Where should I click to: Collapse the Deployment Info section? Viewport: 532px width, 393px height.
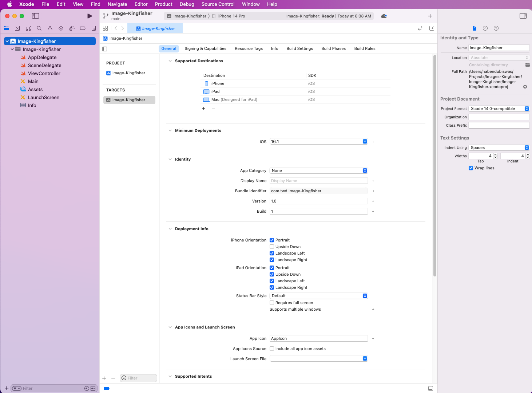(170, 229)
